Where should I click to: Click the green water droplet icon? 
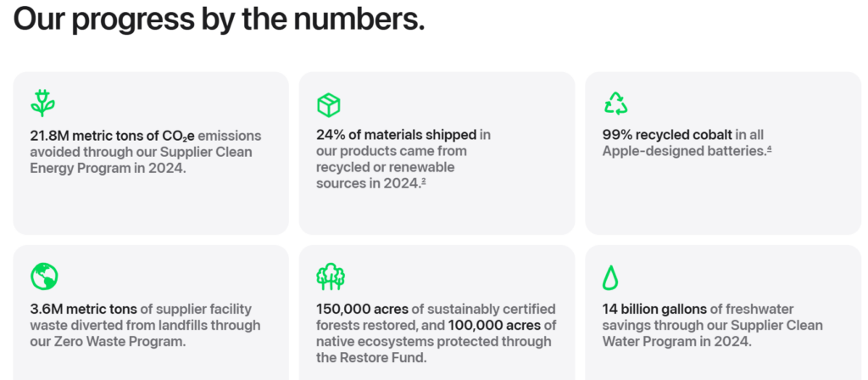pos(610,277)
